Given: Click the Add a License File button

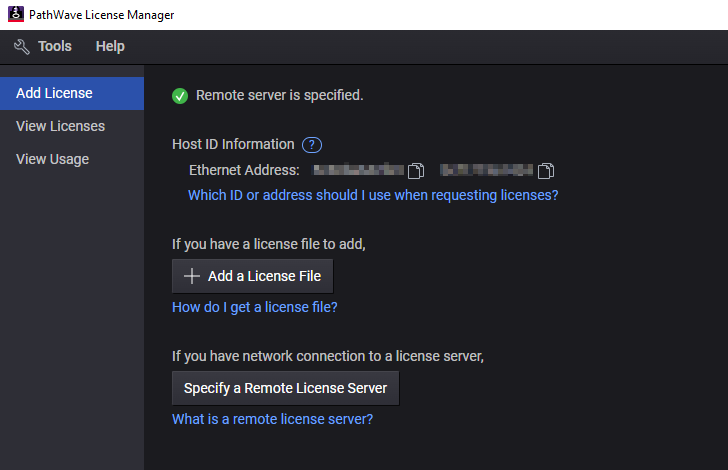Looking at the screenshot, I should (x=253, y=276).
